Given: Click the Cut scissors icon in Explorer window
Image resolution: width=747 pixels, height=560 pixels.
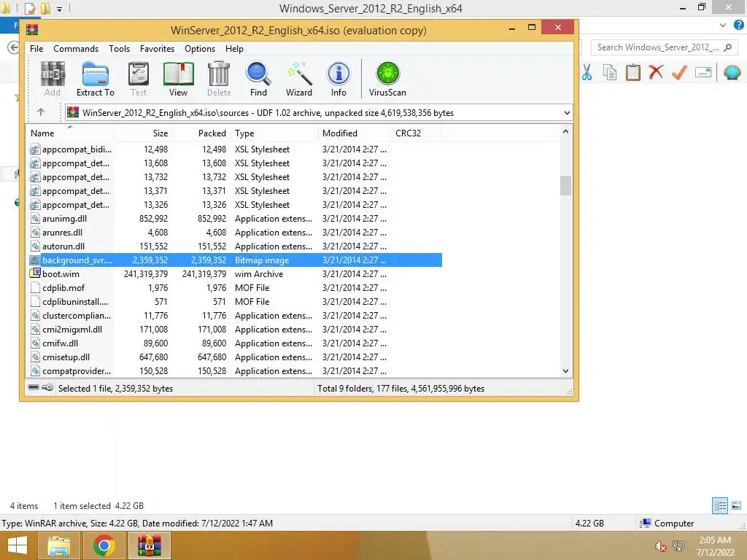Looking at the screenshot, I should click(587, 73).
